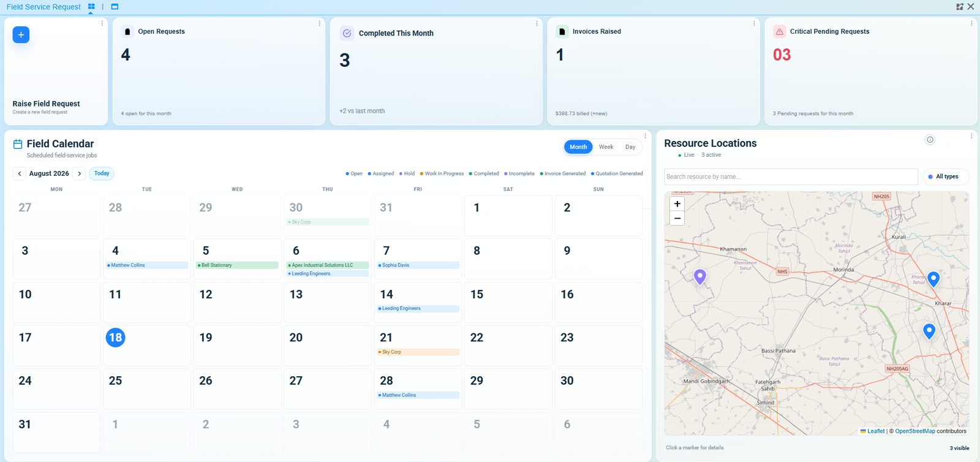
Task: Go to the next month
Action: point(79,173)
